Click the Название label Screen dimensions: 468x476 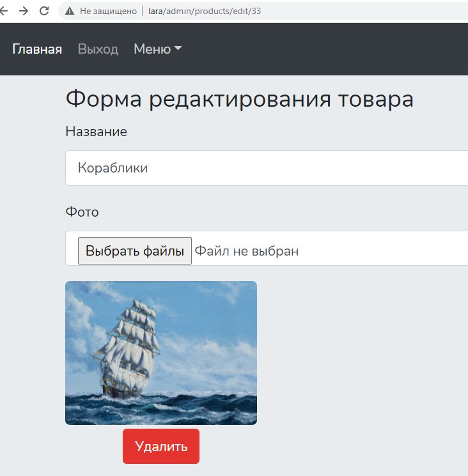(x=97, y=132)
